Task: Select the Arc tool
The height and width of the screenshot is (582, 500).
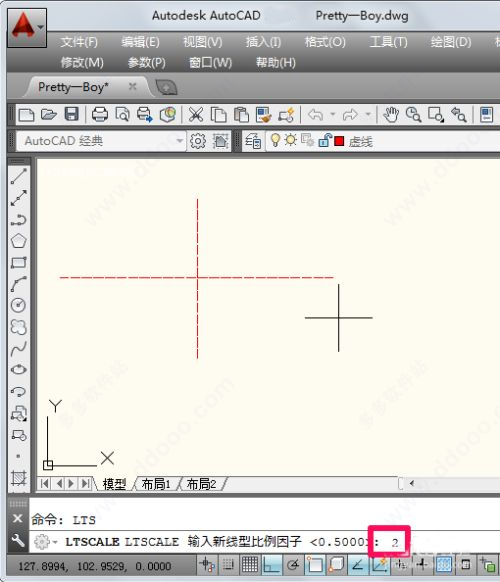Action: point(19,284)
